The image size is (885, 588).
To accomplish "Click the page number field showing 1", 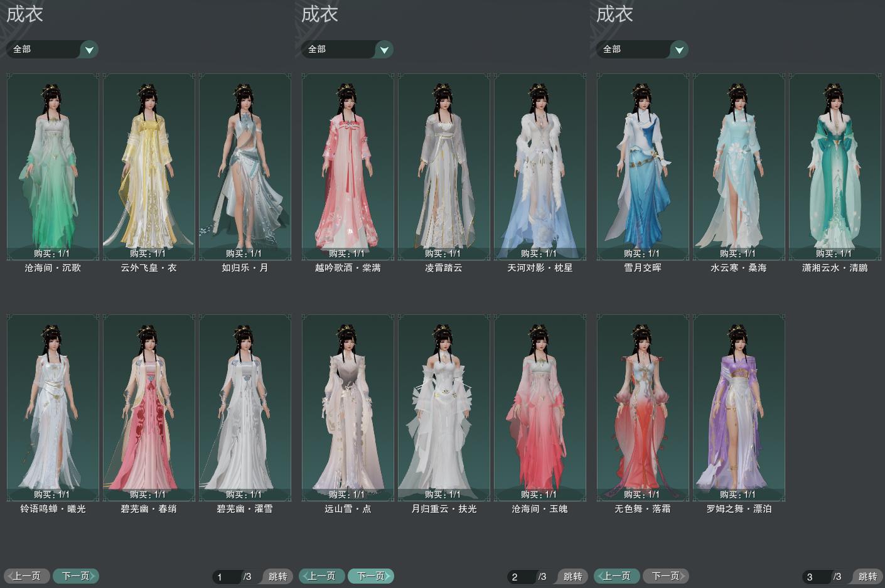I will [x=227, y=577].
